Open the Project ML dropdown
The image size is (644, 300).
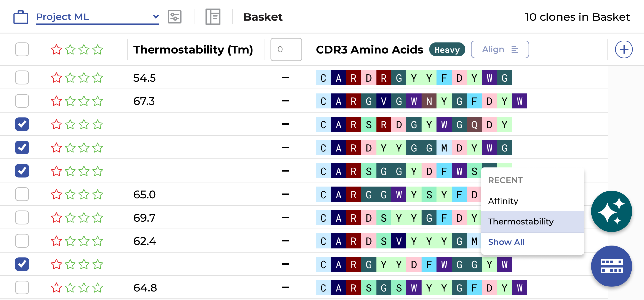click(x=98, y=17)
